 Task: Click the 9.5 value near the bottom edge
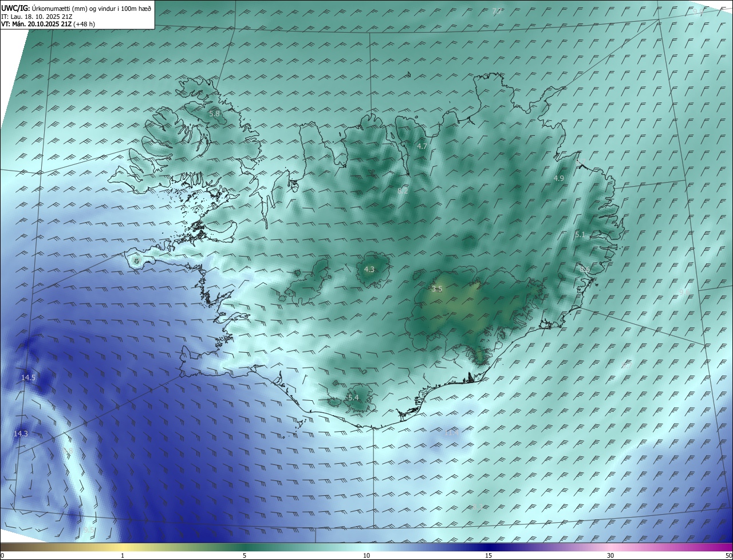click(x=88, y=531)
